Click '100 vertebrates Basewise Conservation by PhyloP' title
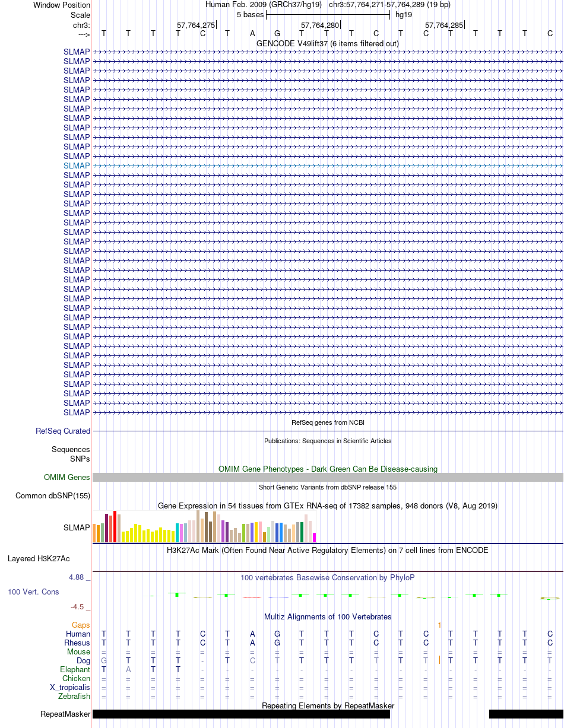The width and height of the screenshot is (564, 728). coord(328,577)
